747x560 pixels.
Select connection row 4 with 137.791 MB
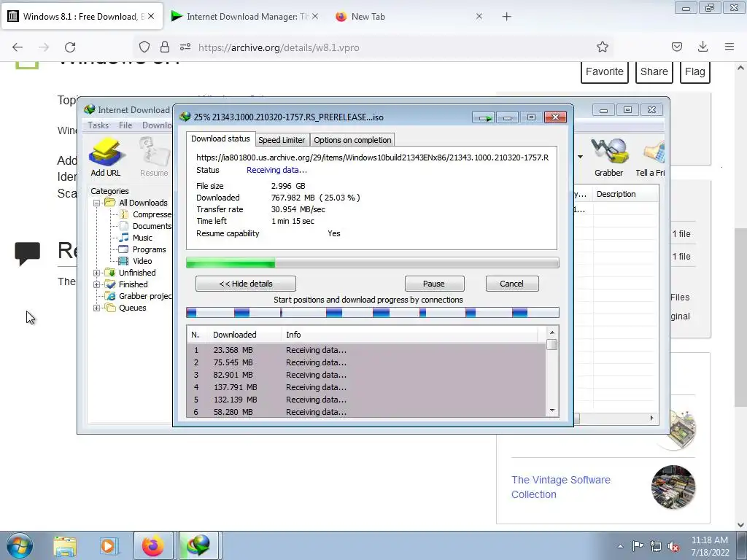point(366,388)
